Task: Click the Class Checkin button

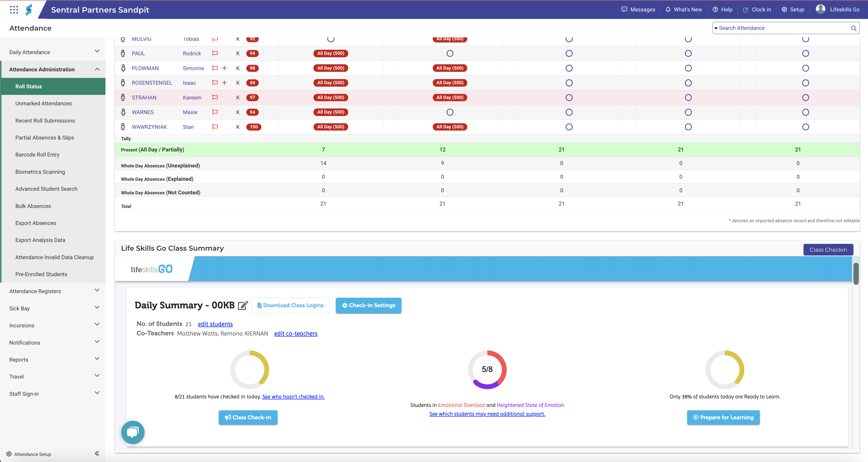Action: 828,250
